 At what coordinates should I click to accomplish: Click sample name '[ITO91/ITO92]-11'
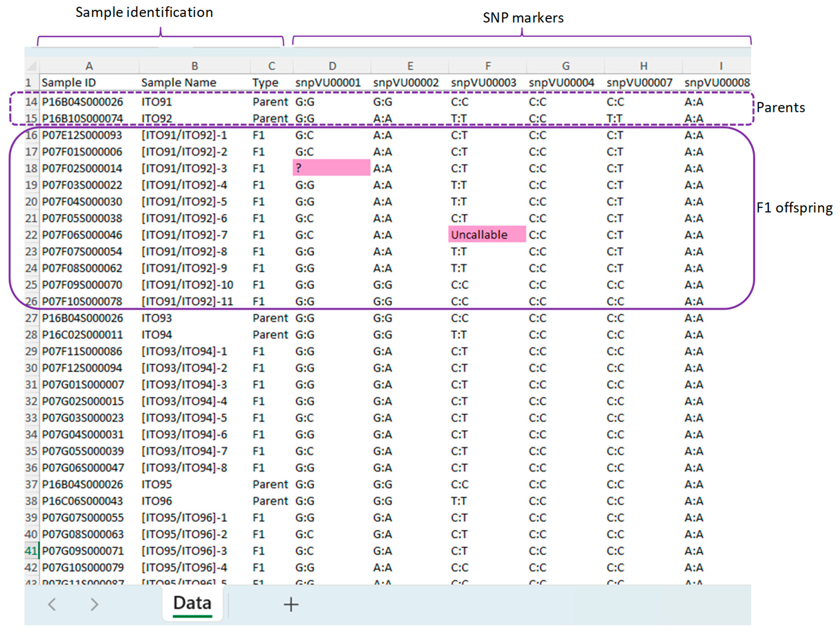[x=187, y=302]
